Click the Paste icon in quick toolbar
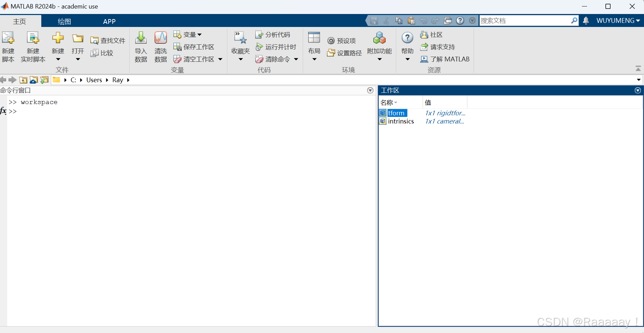The height and width of the screenshot is (333, 644). pos(411,20)
